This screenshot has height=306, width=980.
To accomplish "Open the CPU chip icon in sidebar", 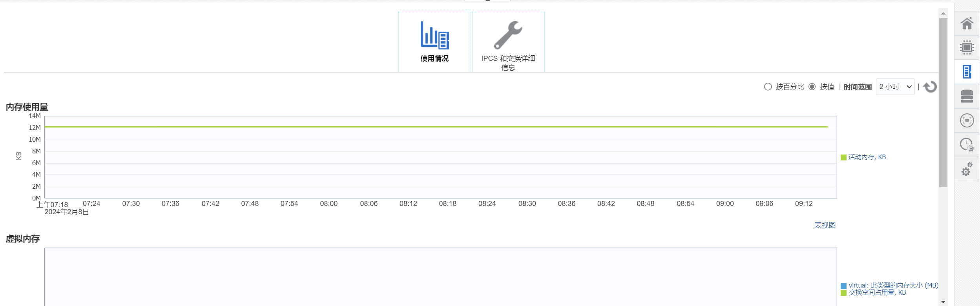I will point(967,47).
